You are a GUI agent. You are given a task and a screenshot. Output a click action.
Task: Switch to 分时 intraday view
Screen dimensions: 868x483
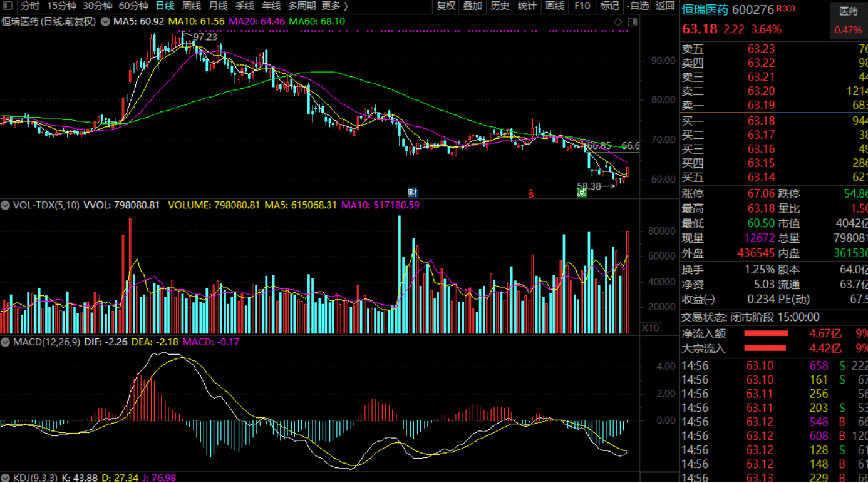tap(29, 6)
